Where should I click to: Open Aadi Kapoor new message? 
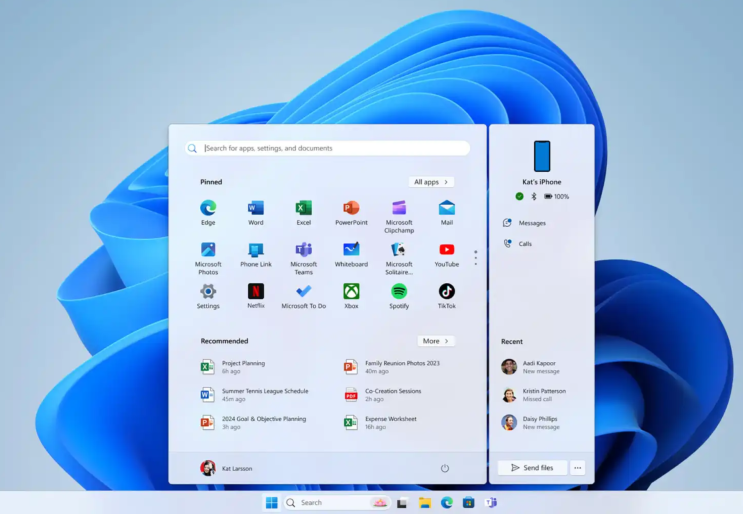(531, 367)
